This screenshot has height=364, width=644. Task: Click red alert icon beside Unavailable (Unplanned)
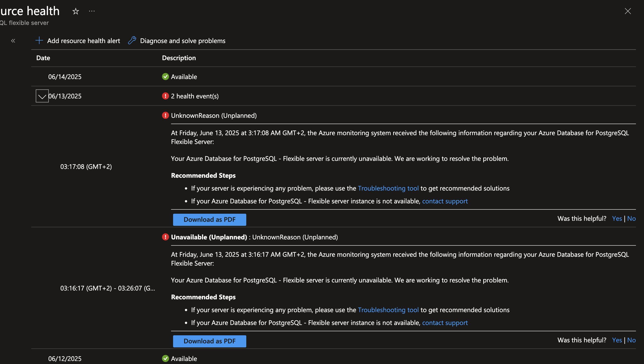[x=166, y=237]
